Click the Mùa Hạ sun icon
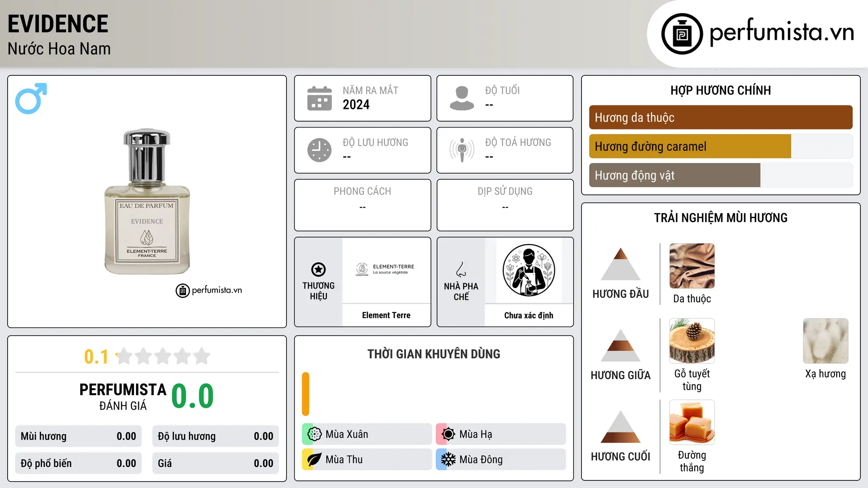The width and height of the screenshot is (868, 488). coord(448,434)
